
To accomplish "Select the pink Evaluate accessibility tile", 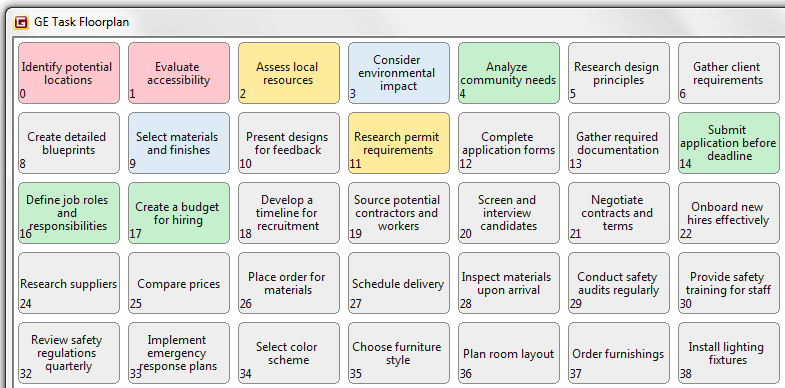I will pyautogui.click(x=179, y=73).
